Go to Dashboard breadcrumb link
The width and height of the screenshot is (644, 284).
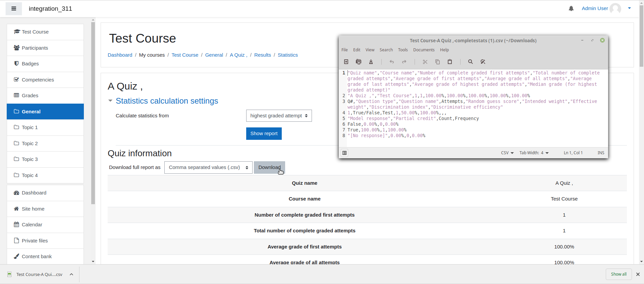(120, 55)
